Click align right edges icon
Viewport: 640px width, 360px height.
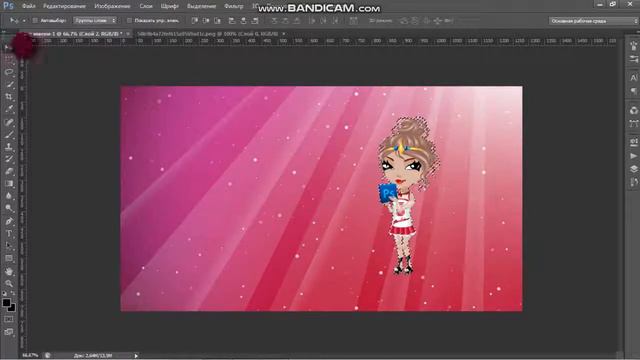point(255,20)
